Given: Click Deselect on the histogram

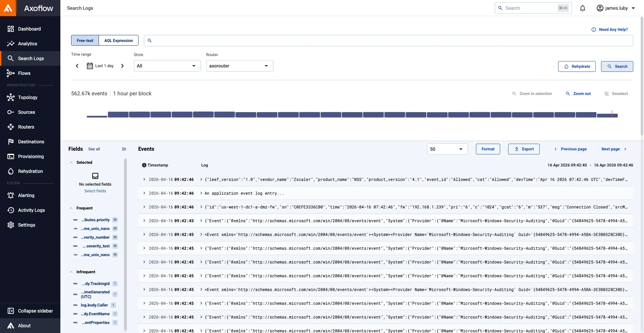Looking at the screenshot, I should coord(616,94).
